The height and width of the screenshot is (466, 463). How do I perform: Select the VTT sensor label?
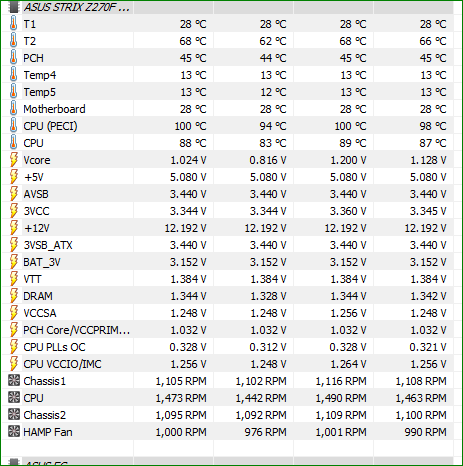[x=32, y=279]
